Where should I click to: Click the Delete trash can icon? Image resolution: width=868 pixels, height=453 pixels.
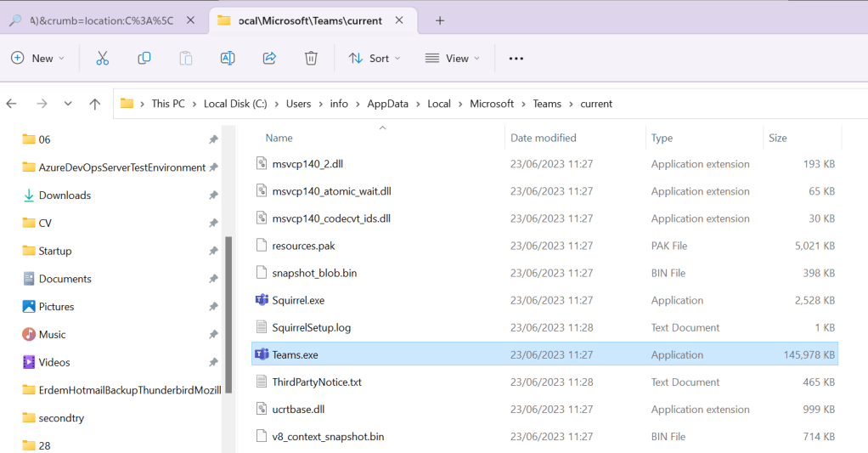311,58
